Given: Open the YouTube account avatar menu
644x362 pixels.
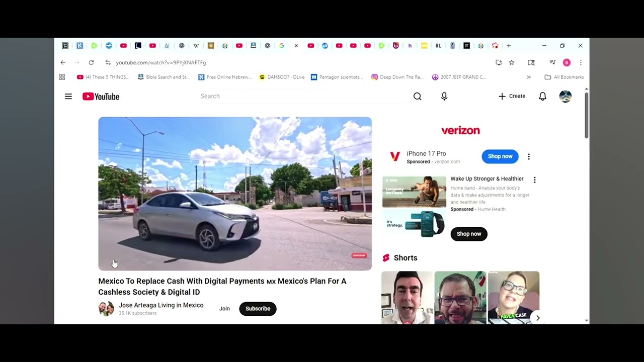Looking at the screenshot, I should [566, 97].
